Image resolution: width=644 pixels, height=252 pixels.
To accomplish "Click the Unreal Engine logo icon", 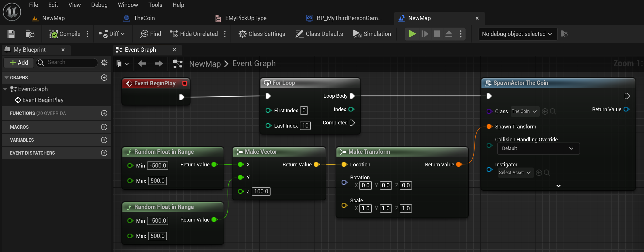I will [x=12, y=12].
